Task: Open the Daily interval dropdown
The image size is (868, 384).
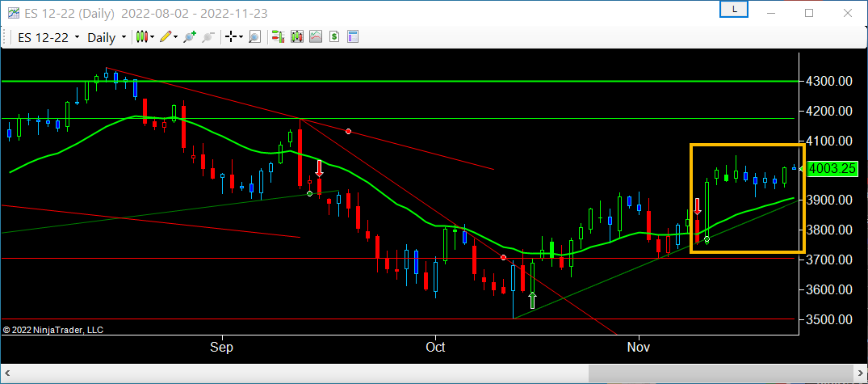Action: [x=107, y=38]
